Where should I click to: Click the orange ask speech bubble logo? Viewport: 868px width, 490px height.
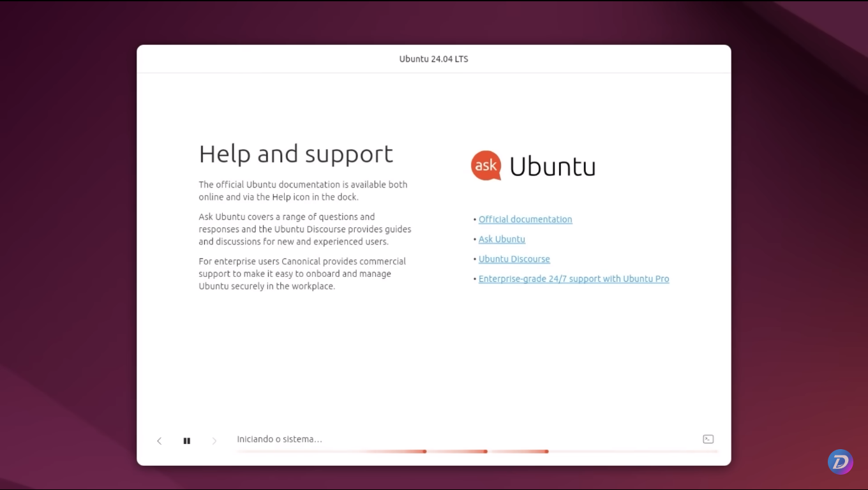pos(486,165)
